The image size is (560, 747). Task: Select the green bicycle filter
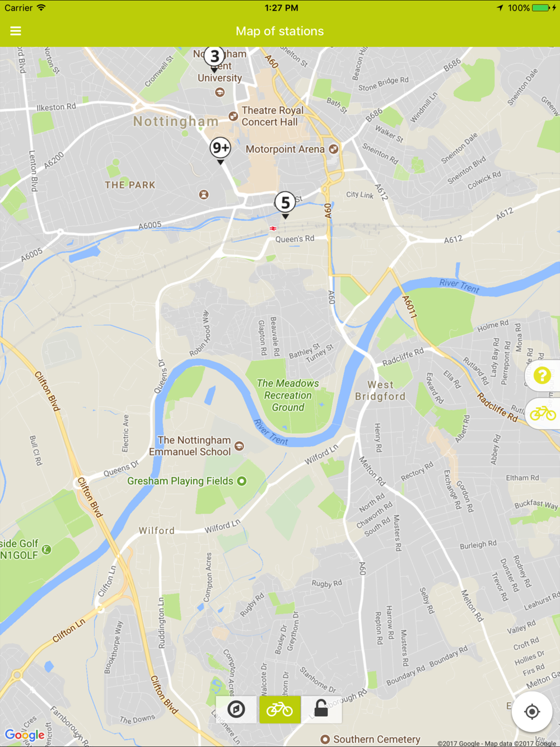click(x=279, y=709)
